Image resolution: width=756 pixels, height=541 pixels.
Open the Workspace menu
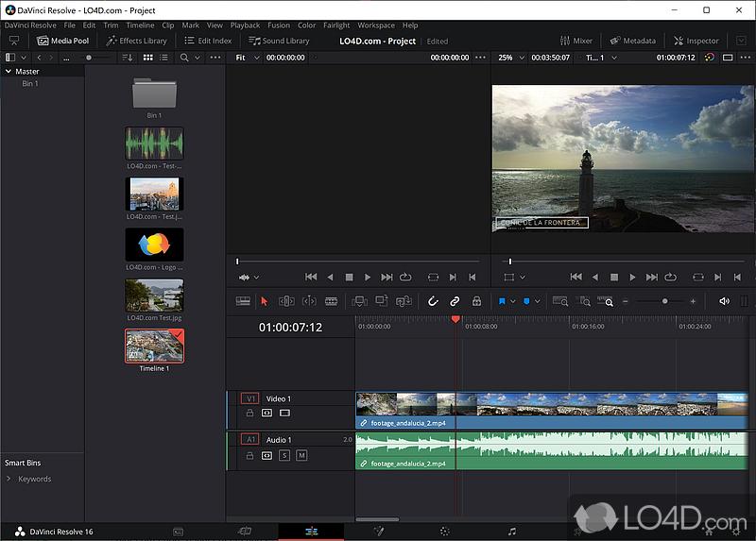coord(376,25)
